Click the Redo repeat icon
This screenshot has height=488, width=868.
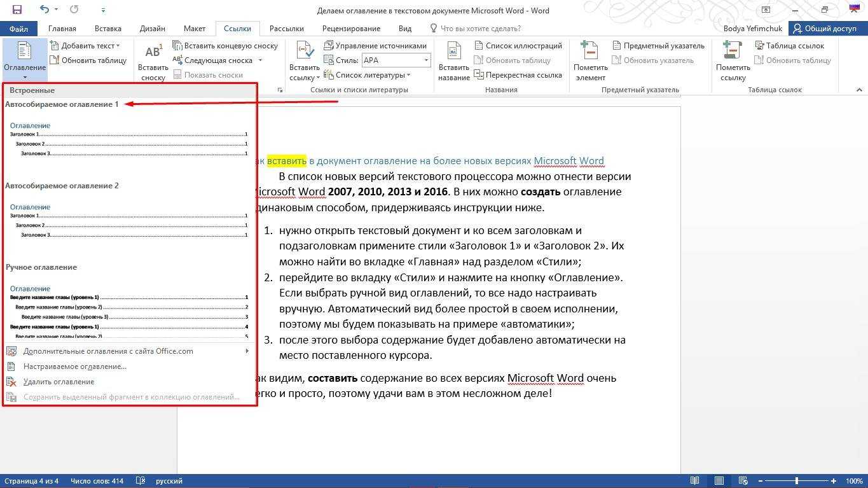(74, 10)
